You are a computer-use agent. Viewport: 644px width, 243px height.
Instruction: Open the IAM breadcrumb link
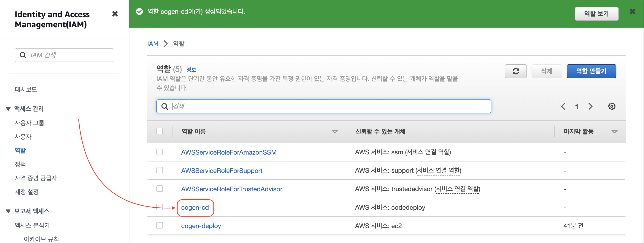coord(152,44)
